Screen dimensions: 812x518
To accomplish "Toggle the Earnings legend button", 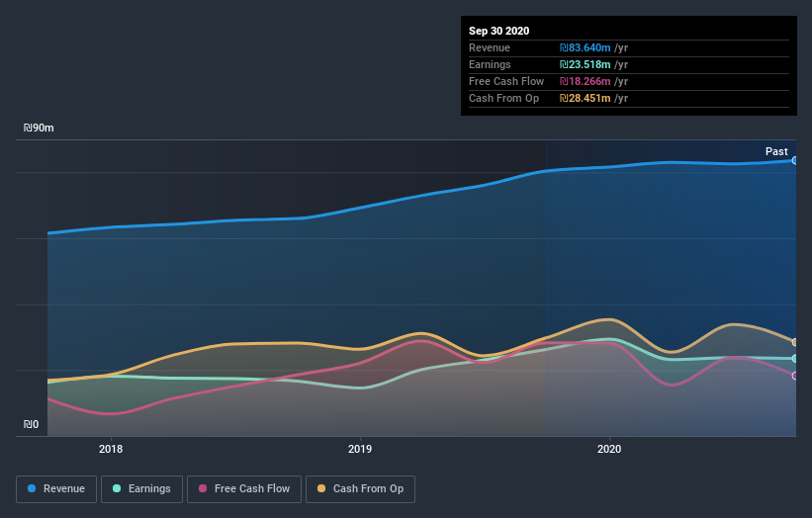I will pyautogui.click(x=141, y=489).
